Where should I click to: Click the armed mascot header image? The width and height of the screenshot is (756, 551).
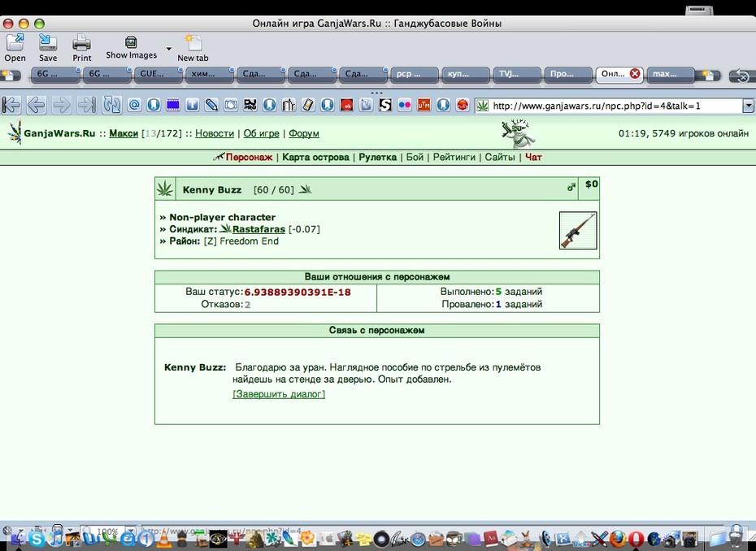tap(517, 133)
